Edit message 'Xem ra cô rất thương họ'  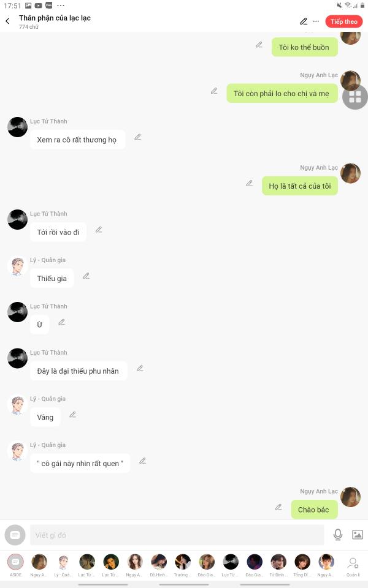(138, 137)
